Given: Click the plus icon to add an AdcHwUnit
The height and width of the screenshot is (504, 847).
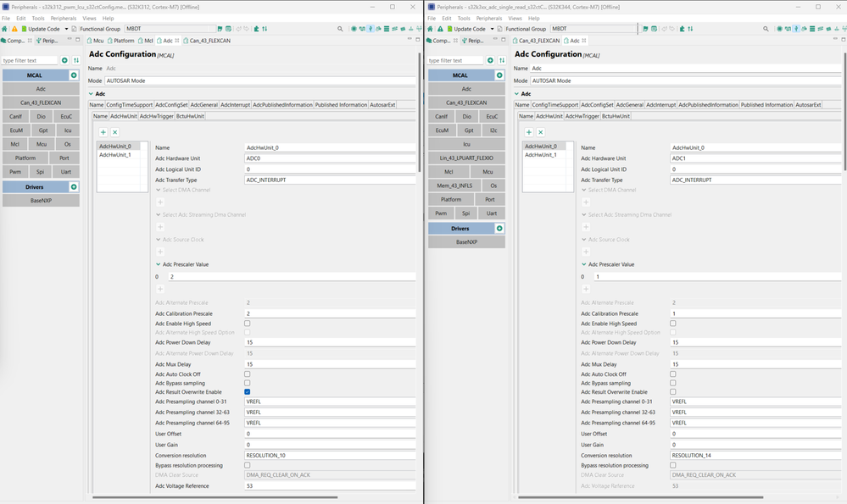Looking at the screenshot, I should click(103, 132).
